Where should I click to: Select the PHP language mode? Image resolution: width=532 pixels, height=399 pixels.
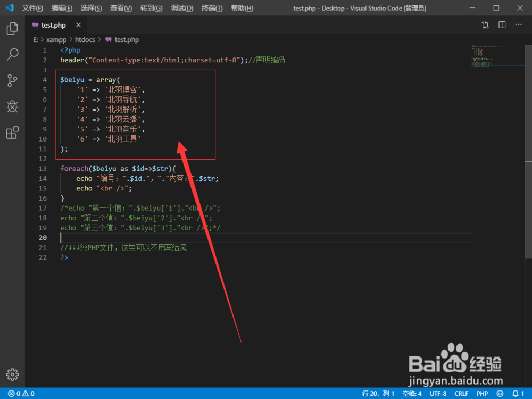pos(482,394)
